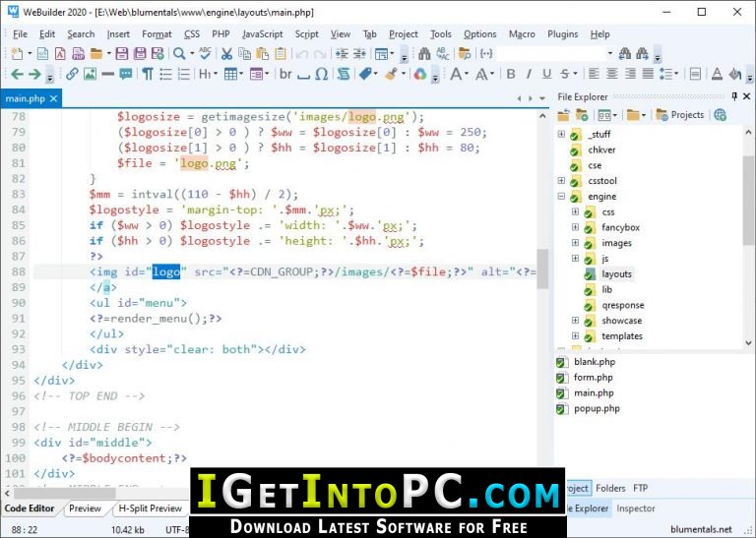The image size is (756, 538).
Task: Click the Open folder icon
Action: (x=96, y=53)
